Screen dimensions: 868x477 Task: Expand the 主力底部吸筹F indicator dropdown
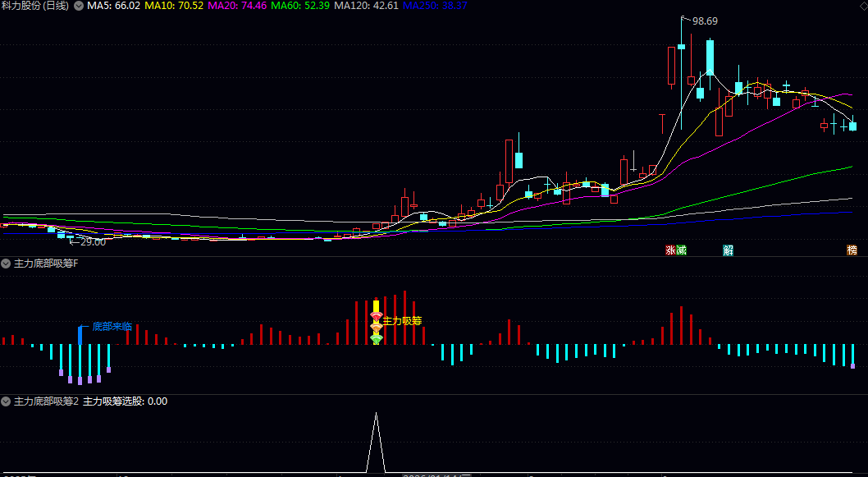(x=6, y=264)
